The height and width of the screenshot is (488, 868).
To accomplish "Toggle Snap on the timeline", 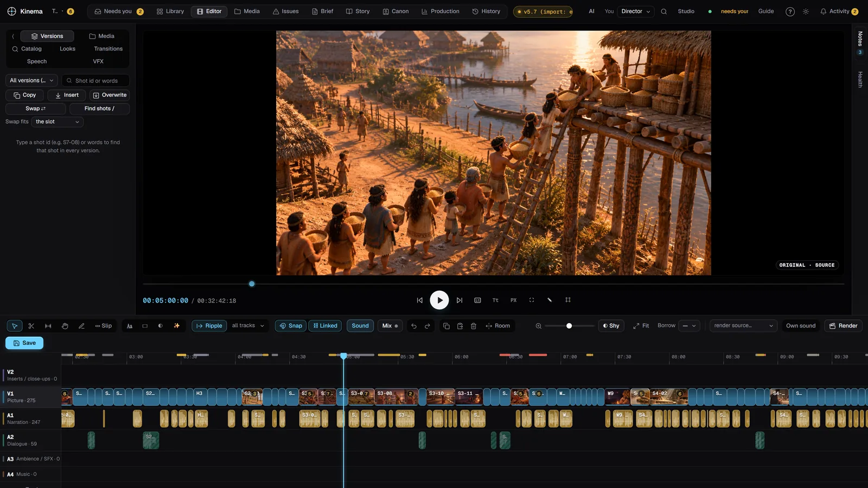I will click(x=291, y=326).
